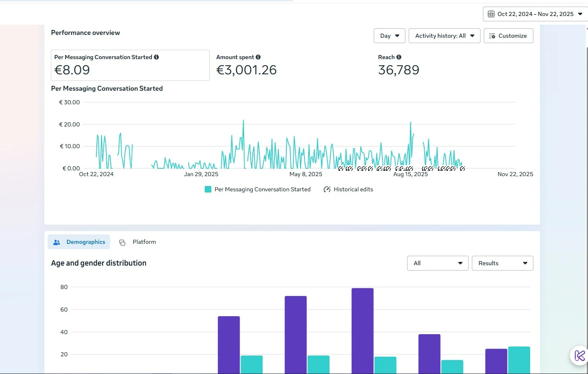Open the All demographic filter dropdown

tap(437, 263)
